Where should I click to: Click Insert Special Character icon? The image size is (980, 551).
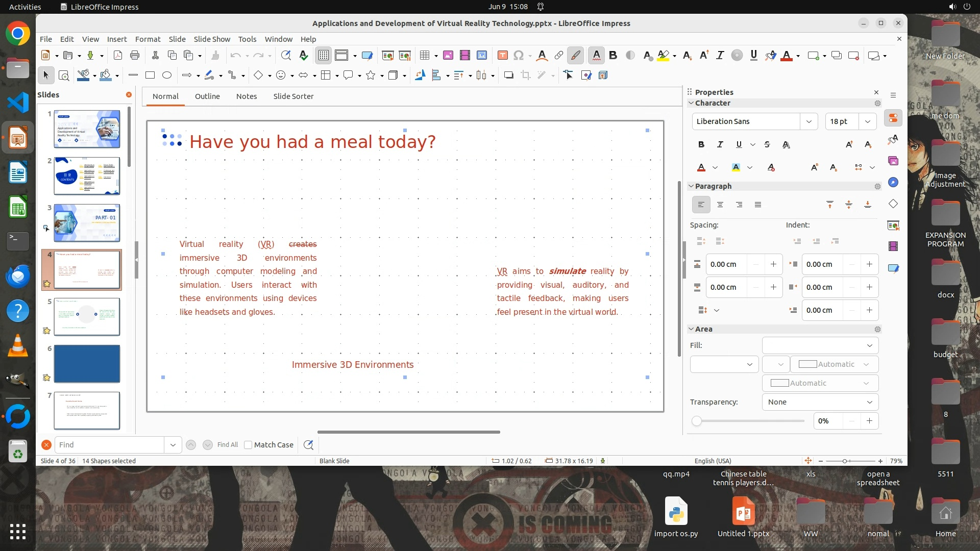click(x=519, y=56)
